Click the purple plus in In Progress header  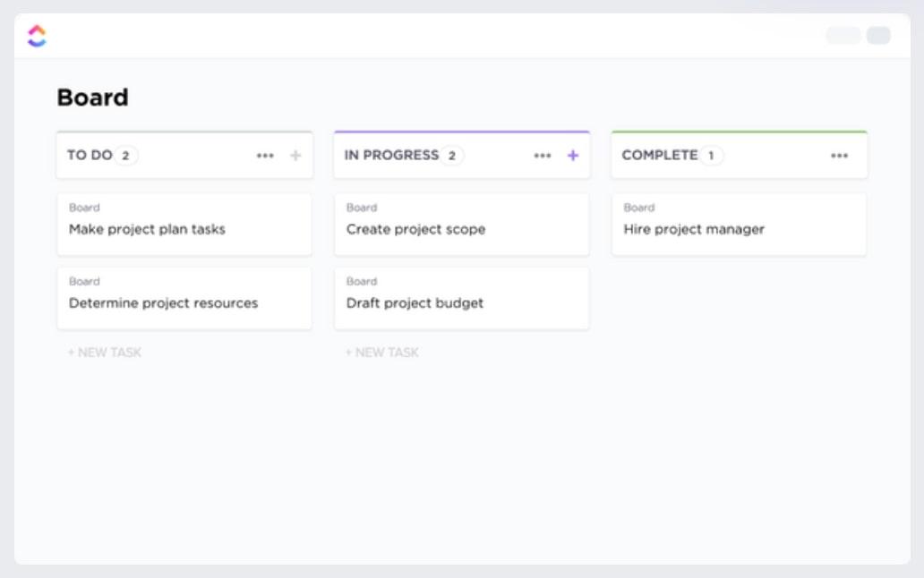(x=573, y=156)
